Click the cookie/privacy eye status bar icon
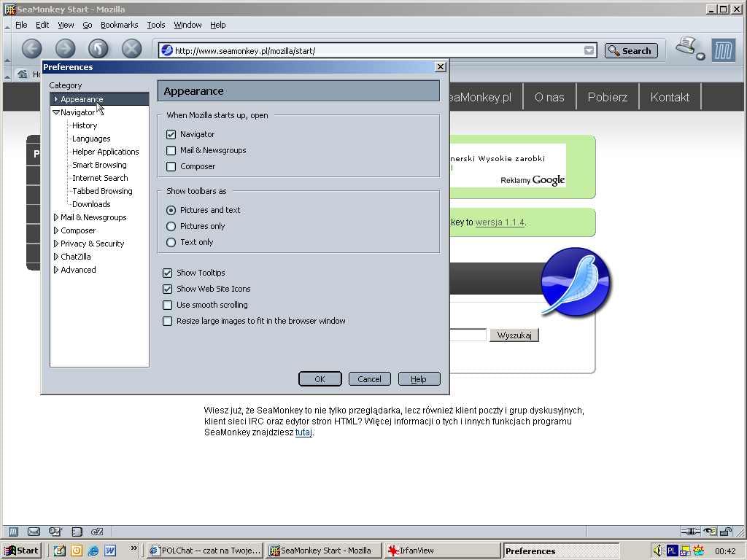The height and width of the screenshot is (560, 747). click(x=711, y=532)
